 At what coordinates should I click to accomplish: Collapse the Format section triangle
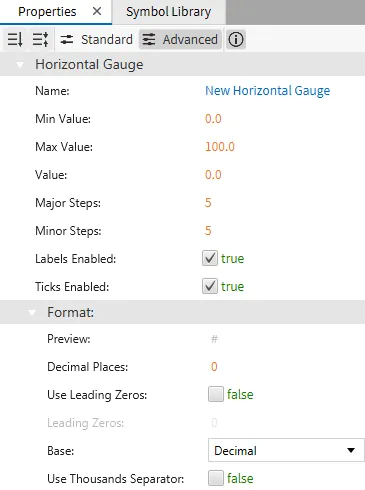[x=32, y=312]
